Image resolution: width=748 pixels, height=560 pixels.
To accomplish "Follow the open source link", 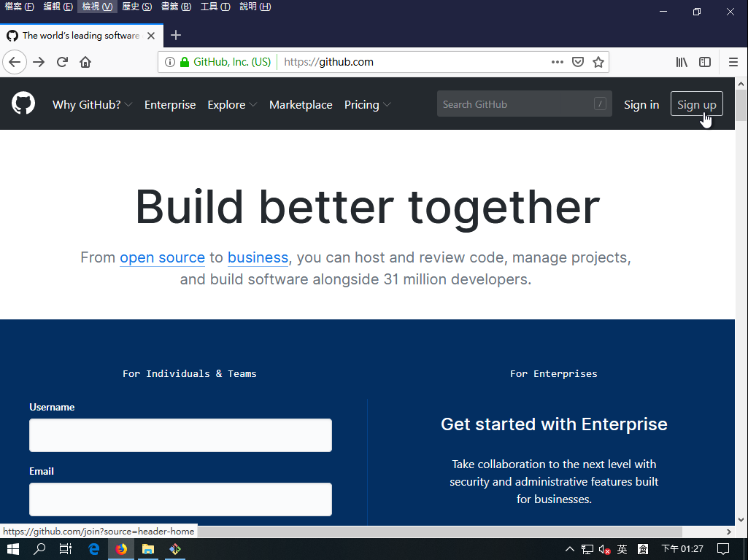I will click(162, 257).
